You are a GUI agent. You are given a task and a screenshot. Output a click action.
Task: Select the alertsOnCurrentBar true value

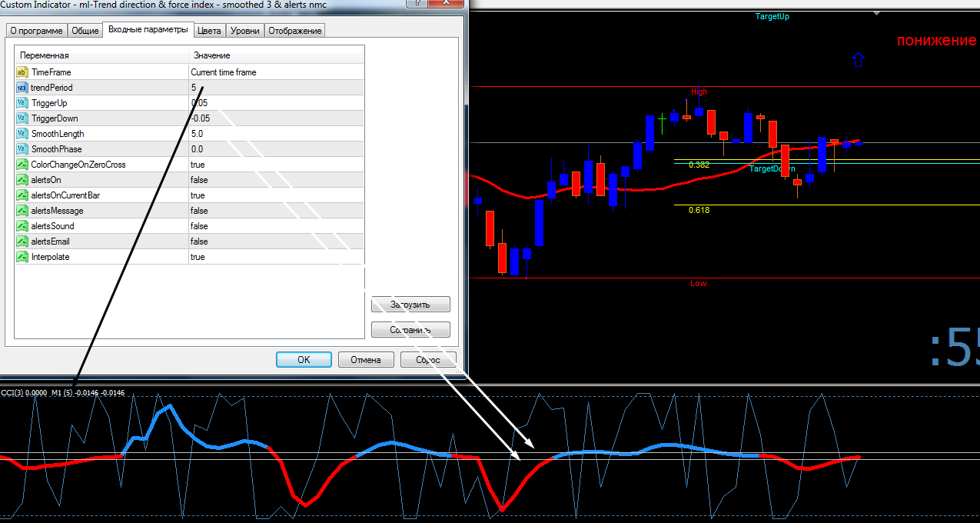pos(276,195)
